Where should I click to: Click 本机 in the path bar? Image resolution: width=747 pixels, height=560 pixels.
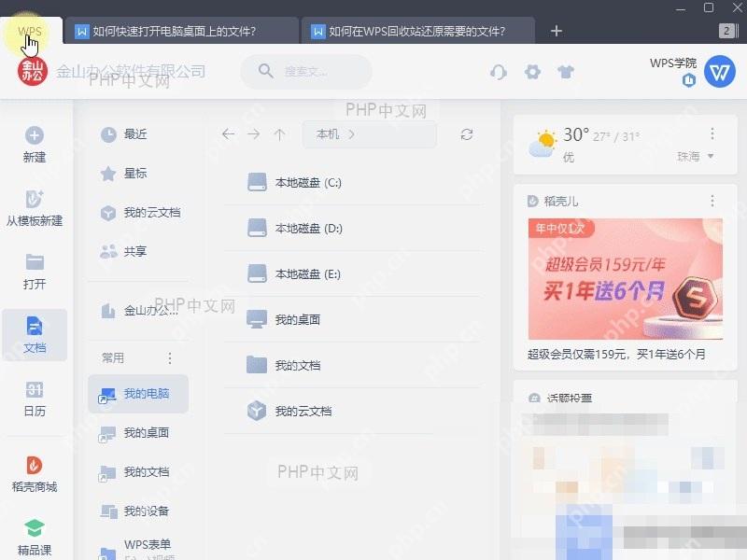[328, 134]
